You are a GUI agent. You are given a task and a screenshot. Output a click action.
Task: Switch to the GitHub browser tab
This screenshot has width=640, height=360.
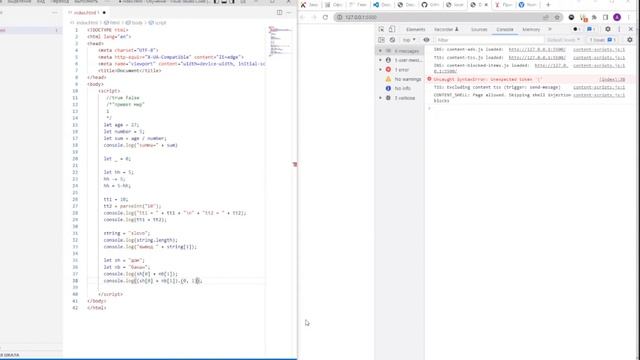click(431, 5)
